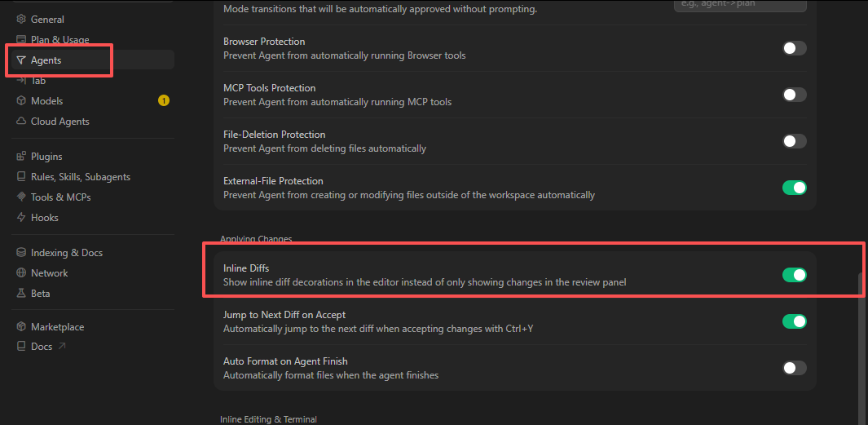Go to Indexing & Docs settings
This screenshot has height=425, width=868.
point(66,253)
